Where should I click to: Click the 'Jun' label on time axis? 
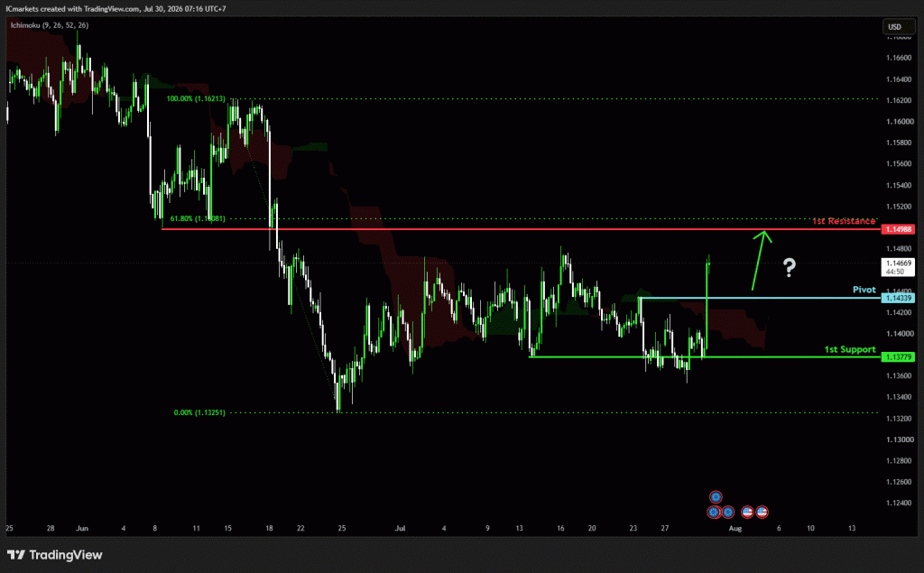pos(82,528)
